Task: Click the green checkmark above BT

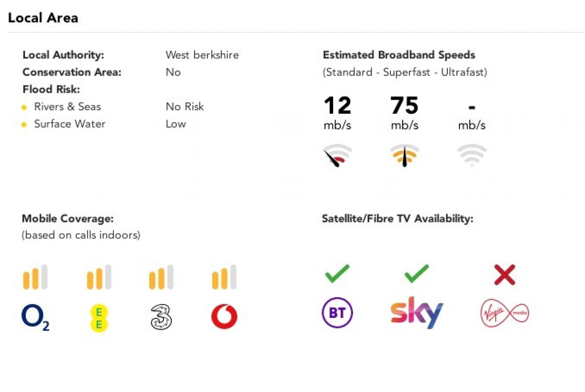Action: click(337, 274)
